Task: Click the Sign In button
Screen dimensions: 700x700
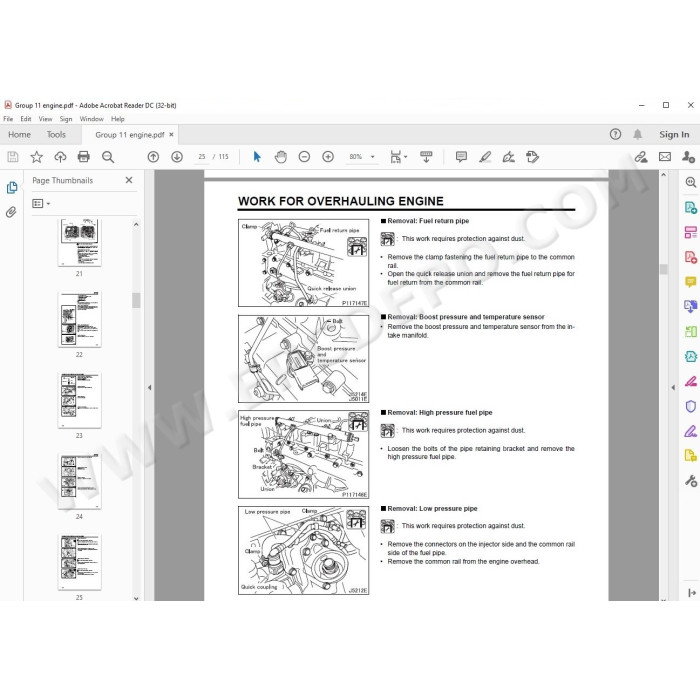Action: 674,134
